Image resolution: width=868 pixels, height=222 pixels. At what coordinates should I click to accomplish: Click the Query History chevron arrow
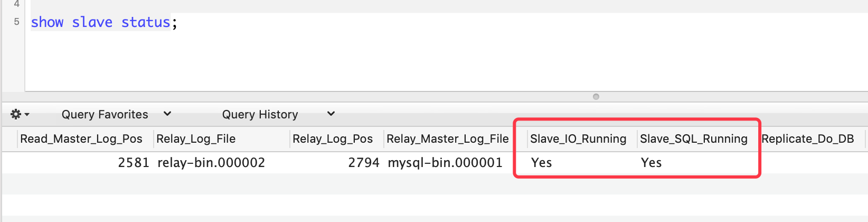(x=331, y=114)
